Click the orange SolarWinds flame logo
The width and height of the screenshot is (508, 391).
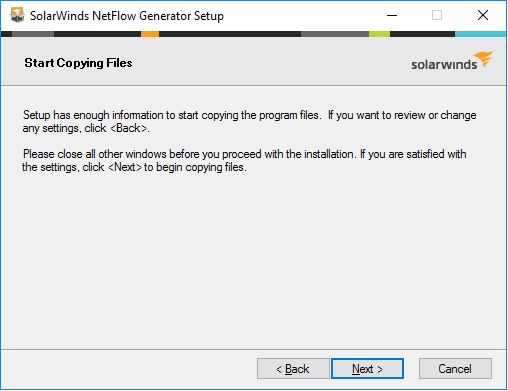[483, 59]
